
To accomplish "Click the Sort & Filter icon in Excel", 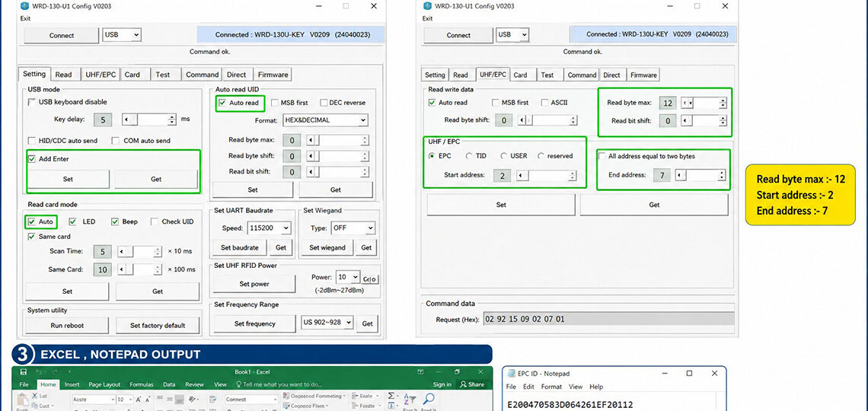I will click(410, 399).
